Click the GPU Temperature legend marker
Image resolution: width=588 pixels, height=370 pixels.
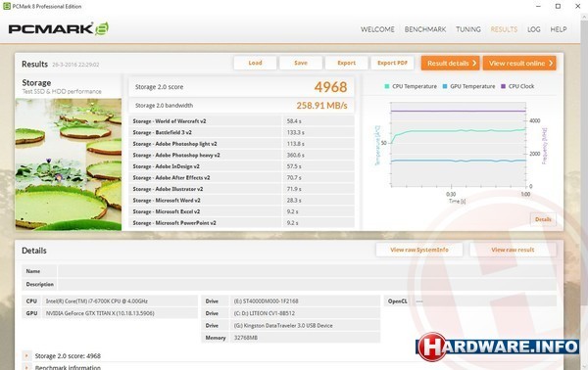[x=445, y=86]
